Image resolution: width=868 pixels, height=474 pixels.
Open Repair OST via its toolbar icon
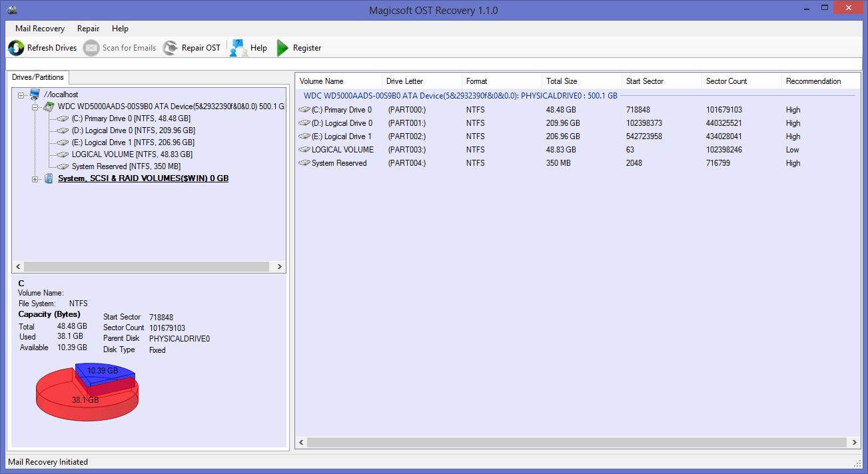pyautogui.click(x=172, y=47)
